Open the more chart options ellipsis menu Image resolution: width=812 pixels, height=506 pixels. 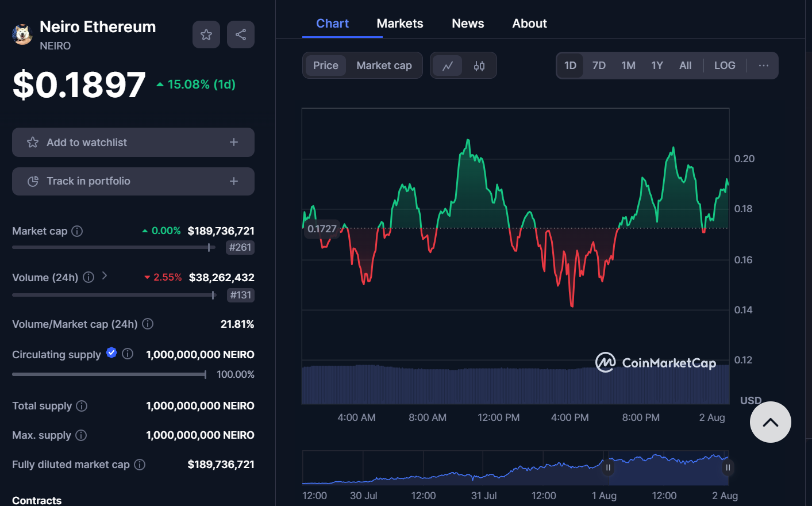(763, 66)
